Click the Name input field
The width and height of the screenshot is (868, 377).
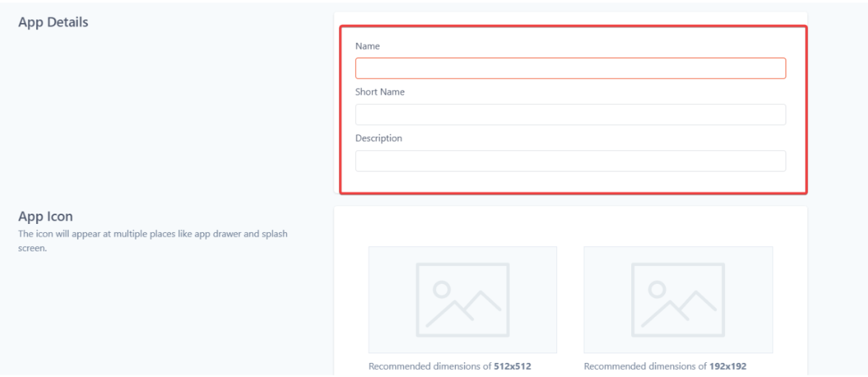[570, 68]
